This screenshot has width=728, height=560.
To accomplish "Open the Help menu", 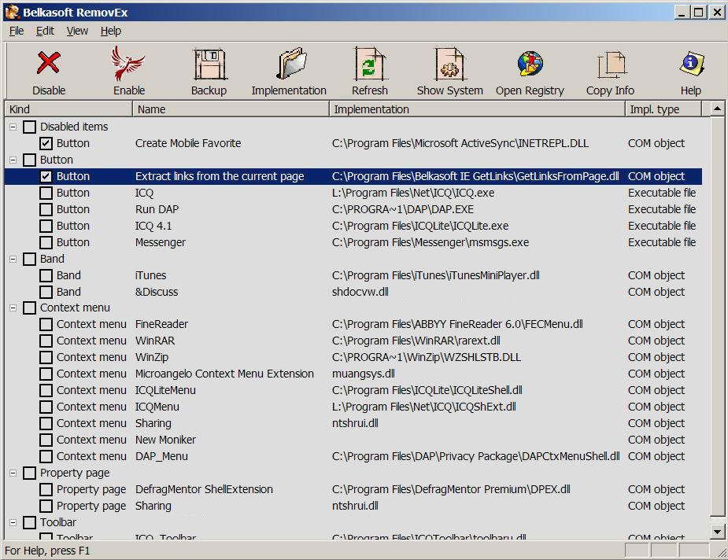I will click(x=110, y=31).
